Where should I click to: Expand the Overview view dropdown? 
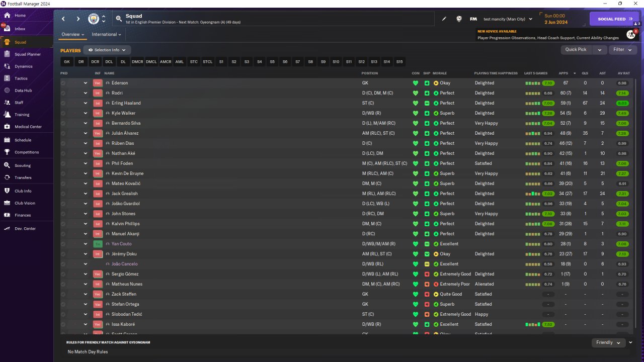point(72,35)
